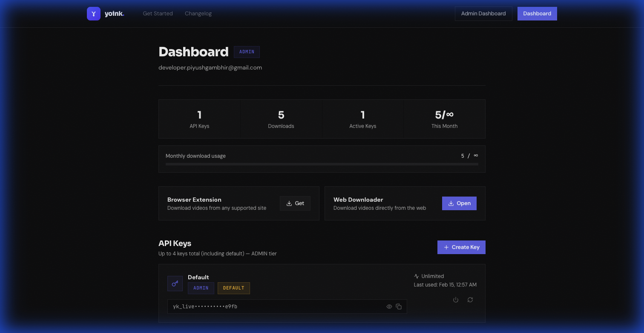The width and height of the screenshot is (644, 333).
Task: Click the monthly download usage bar
Action: (322, 164)
